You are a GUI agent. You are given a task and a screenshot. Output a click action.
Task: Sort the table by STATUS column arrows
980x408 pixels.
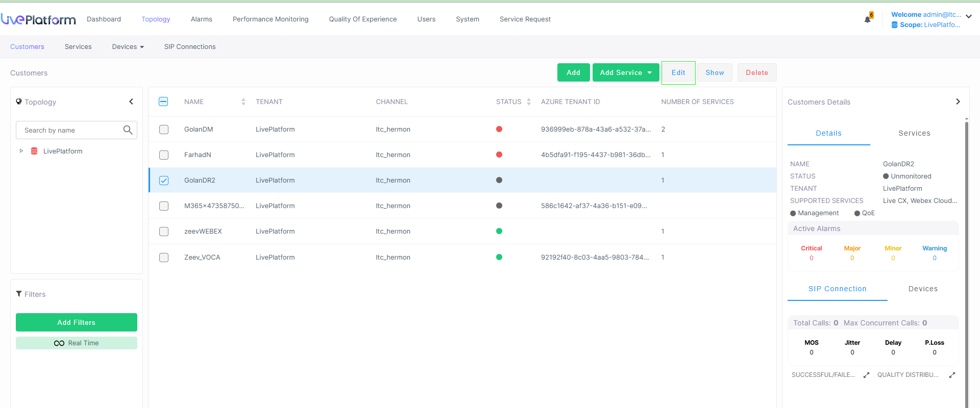coord(529,102)
